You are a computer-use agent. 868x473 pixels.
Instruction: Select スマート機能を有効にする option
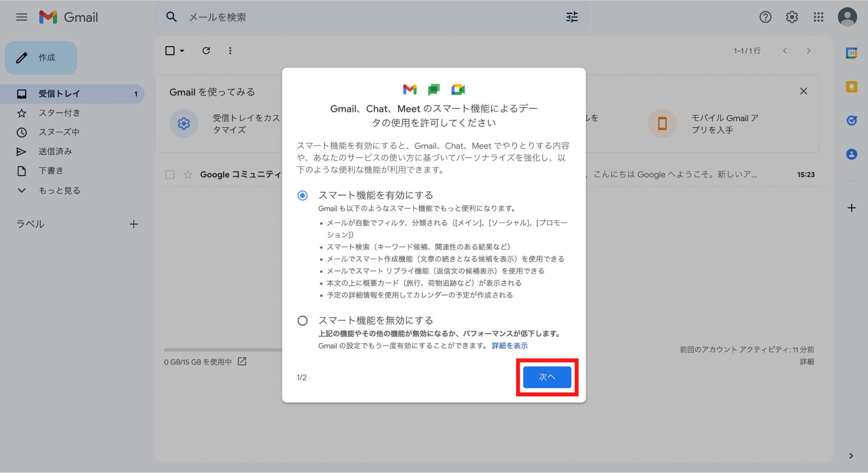pos(302,196)
